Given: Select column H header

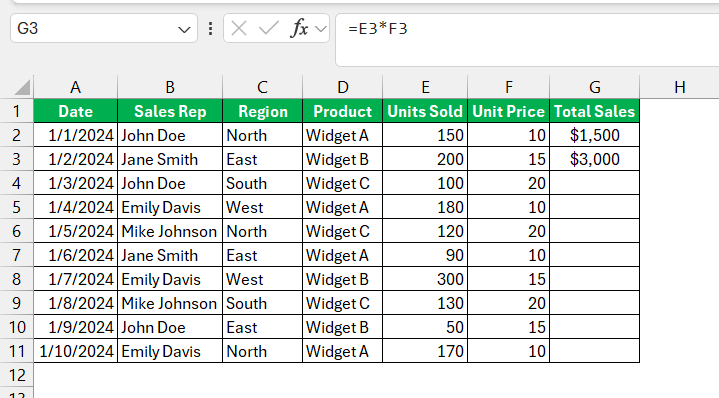Looking at the screenshot, I should (x=680, y=87).
